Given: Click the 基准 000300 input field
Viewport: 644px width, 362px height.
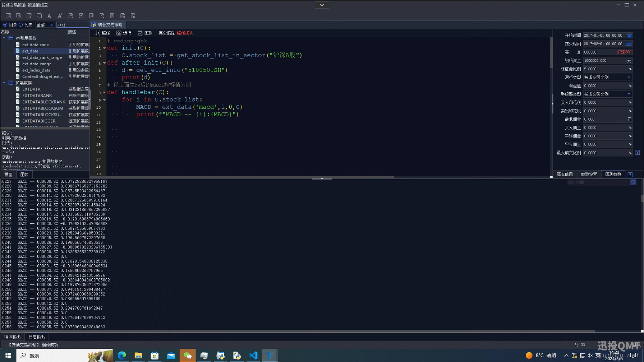Looking at the screenshot, I should click(x=607, y=52).
